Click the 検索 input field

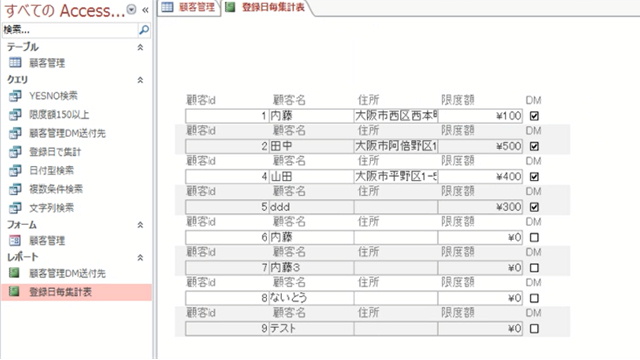coord(69,30)
